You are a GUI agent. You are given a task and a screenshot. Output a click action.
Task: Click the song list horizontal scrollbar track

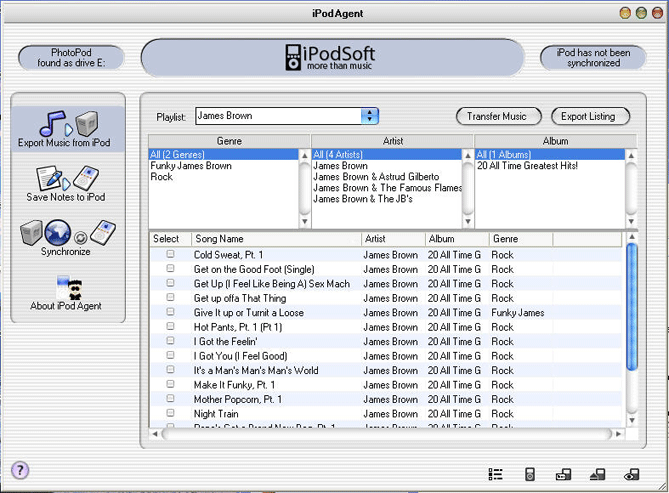click(x=387, y=434)
